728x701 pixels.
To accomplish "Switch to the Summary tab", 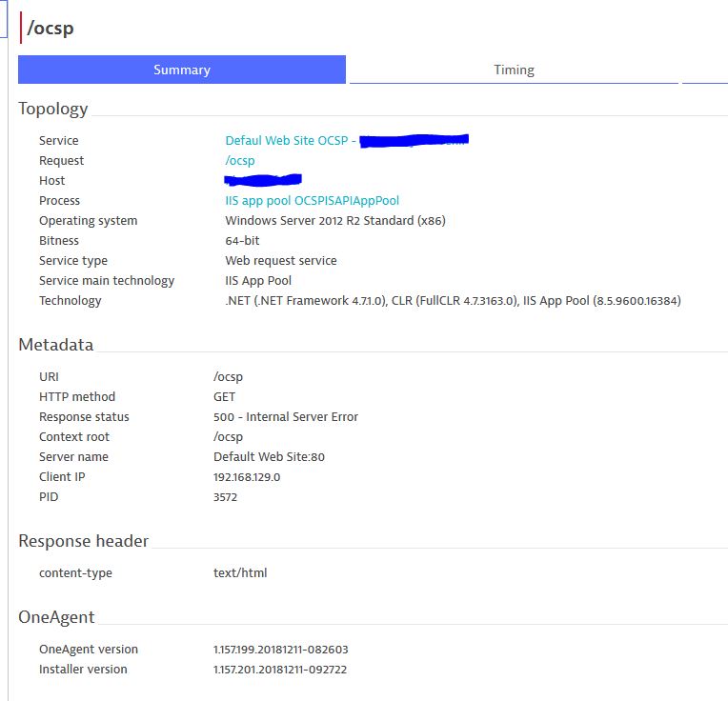I will coord(181,70).
